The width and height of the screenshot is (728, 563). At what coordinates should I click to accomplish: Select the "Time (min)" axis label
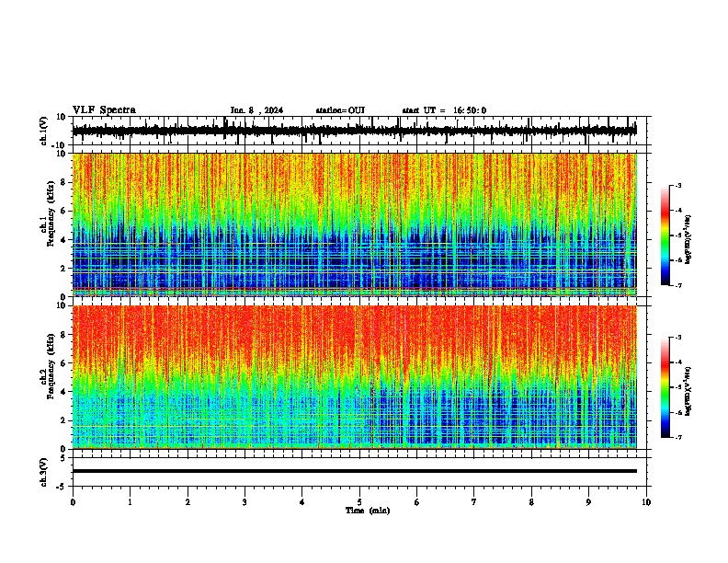[x=368, y=511]
